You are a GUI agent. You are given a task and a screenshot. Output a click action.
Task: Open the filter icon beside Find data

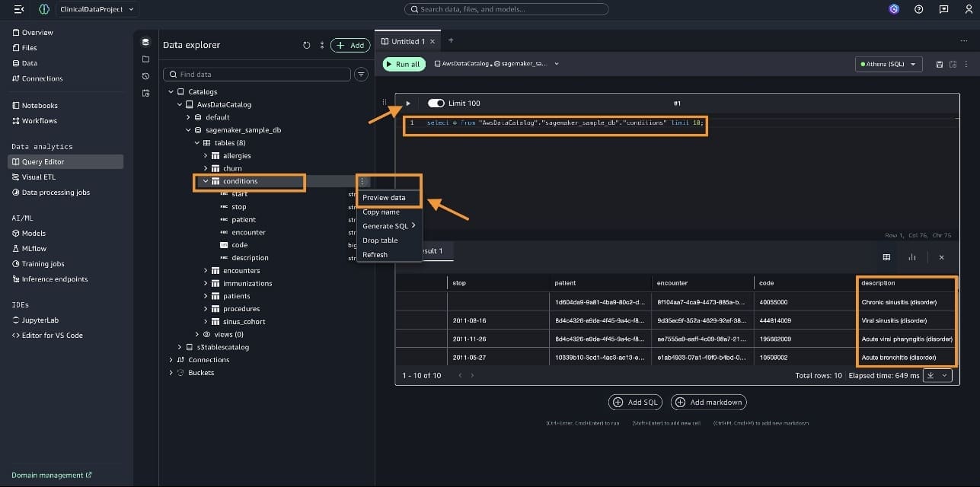click(362, 75)
